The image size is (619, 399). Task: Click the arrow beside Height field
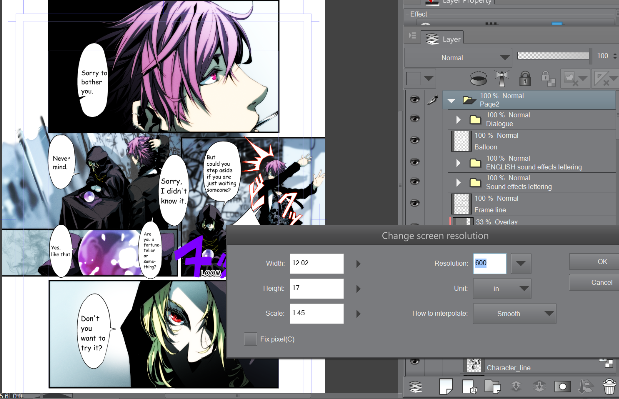(358, 289)
